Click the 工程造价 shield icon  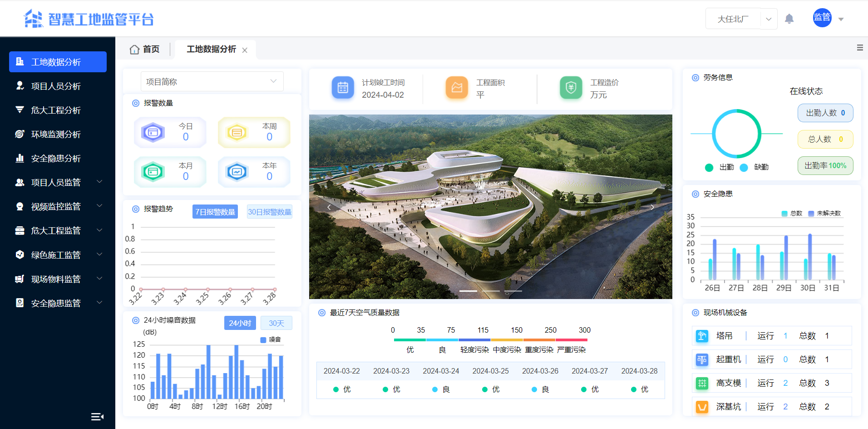click(571, 88)
